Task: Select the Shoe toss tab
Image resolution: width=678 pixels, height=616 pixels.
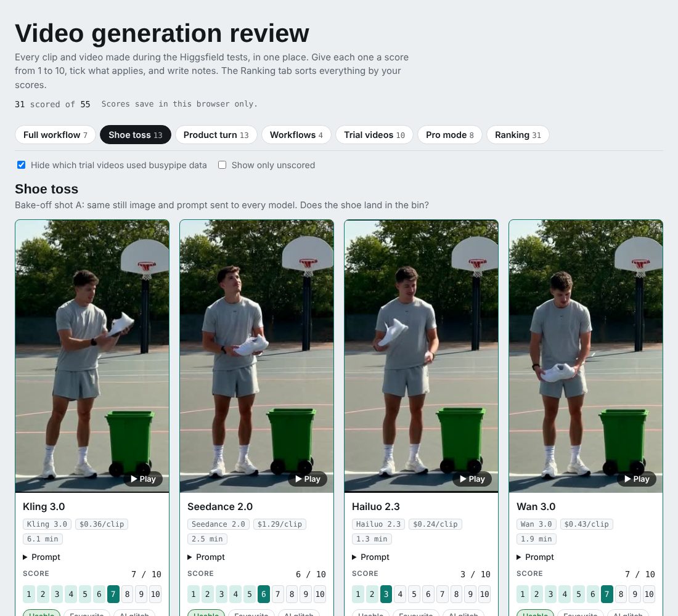Action: 136,135
